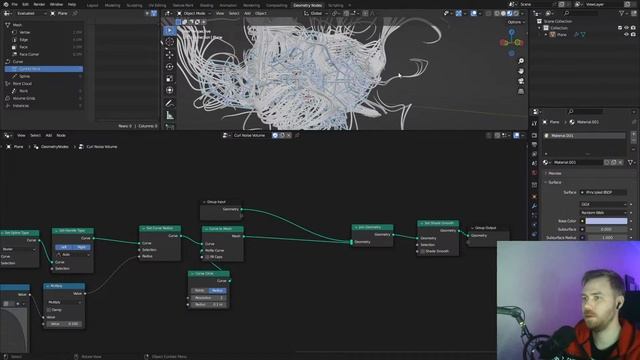Screen dimensions: 640x360
Task: Select the Annotate tool in viewport toolbar
Action: [170, 103]
